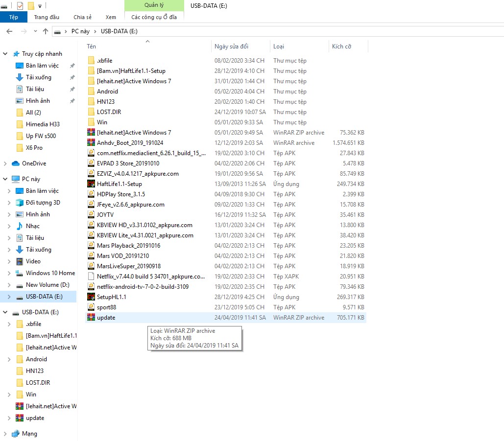Click the HN123 folder in sidebar tree

tap(35, 371)
